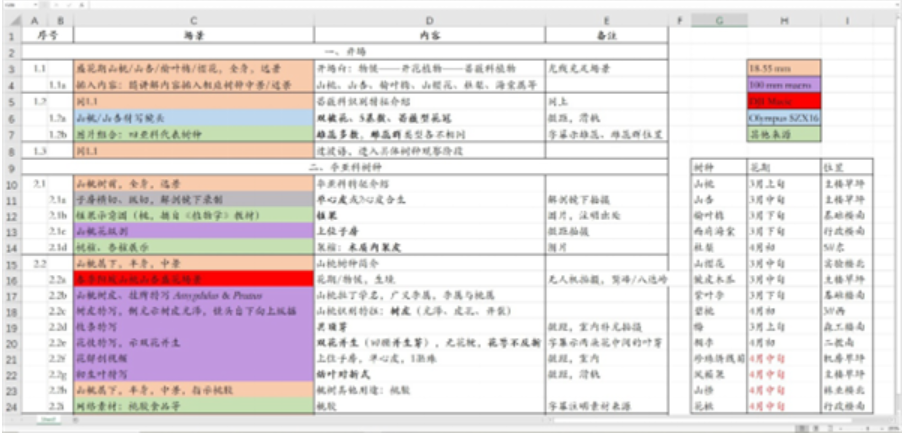Select column F header
This screenshot has width=907, height=436.
click(x=680, y=21)
